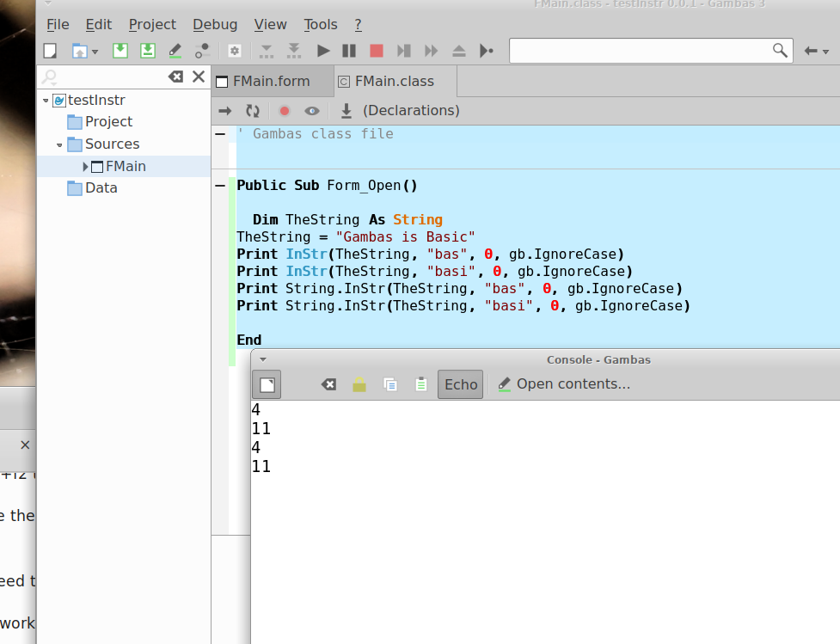Open the Debug menu
Image resolution: width=840 pixels, height=644 pixels.
click(215, 24)
